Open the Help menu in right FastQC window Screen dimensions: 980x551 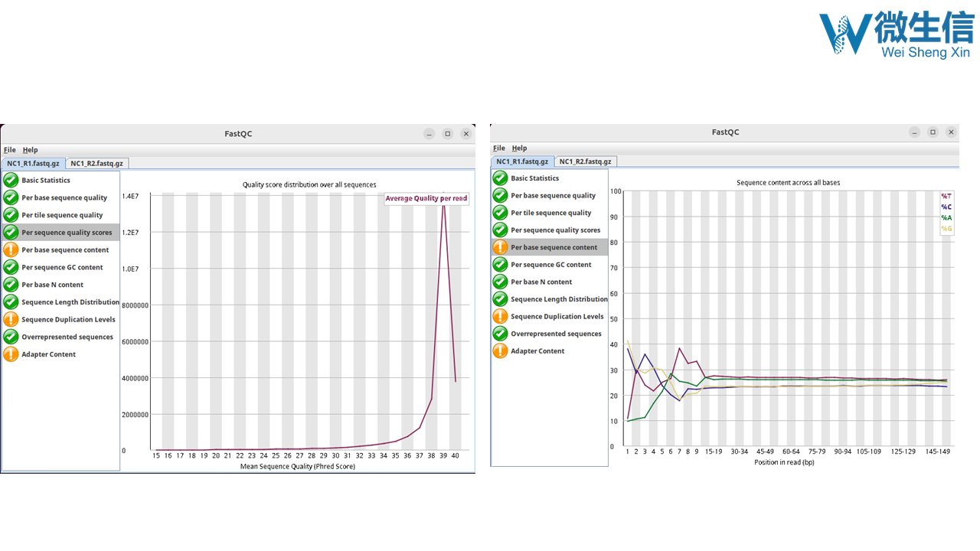pos(519,148)
